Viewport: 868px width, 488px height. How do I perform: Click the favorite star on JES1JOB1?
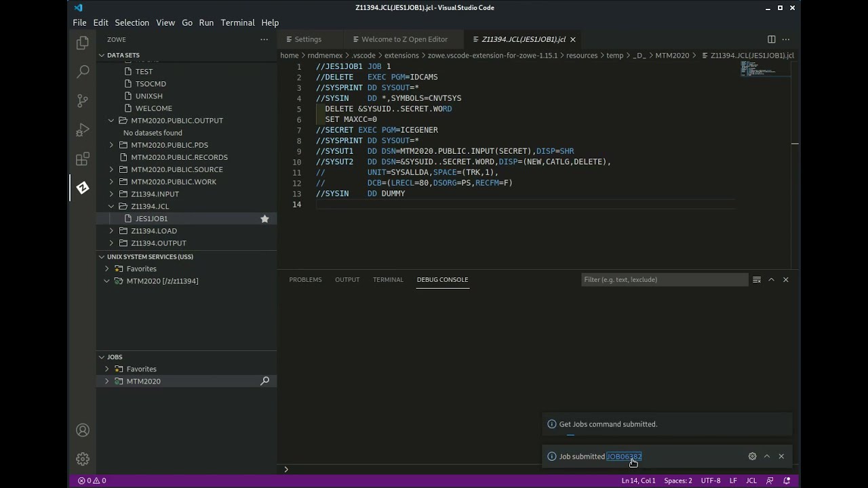pyautogui.click(x=264, y=218)
